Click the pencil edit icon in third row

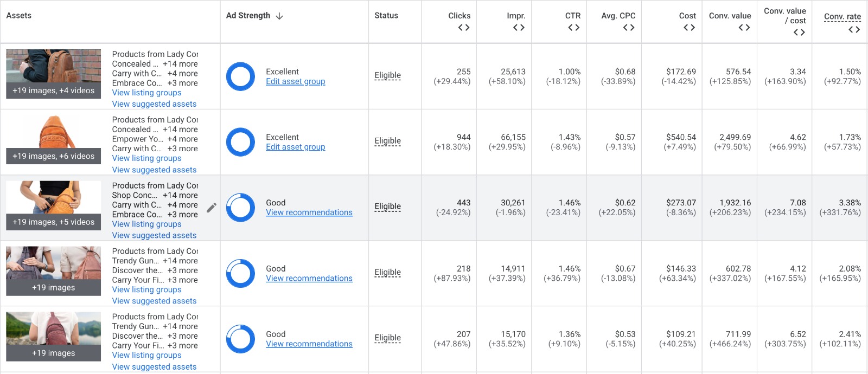pos(212,208)
